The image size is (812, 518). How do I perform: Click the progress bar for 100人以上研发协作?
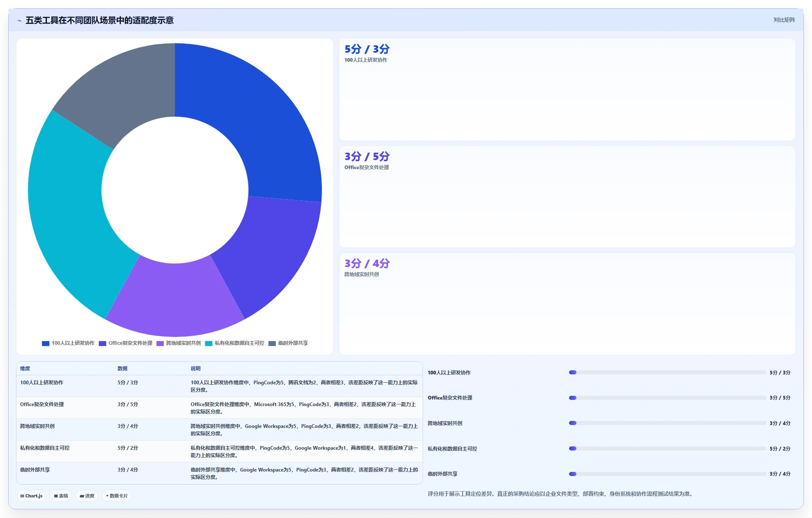click(667, 372)
